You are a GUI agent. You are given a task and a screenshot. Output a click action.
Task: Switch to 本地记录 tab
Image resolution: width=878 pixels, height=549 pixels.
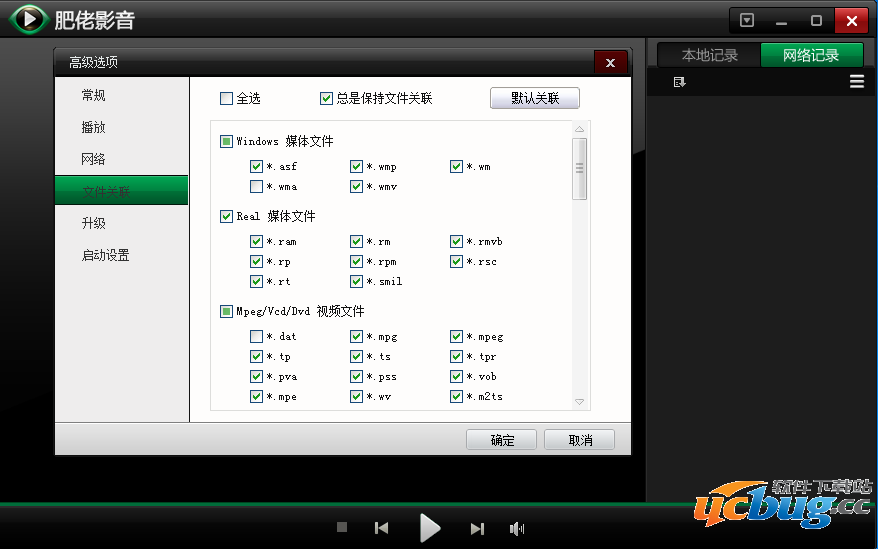tap(709, 55)
